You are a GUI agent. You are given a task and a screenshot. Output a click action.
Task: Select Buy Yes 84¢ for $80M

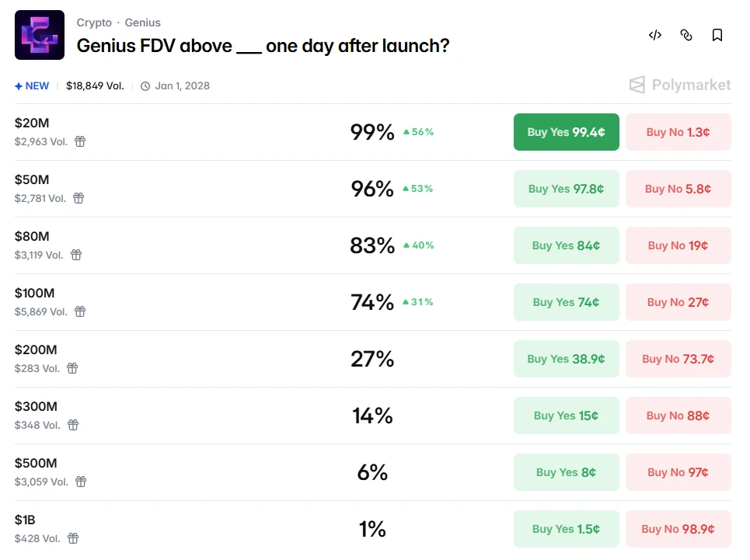pos(566,245)
